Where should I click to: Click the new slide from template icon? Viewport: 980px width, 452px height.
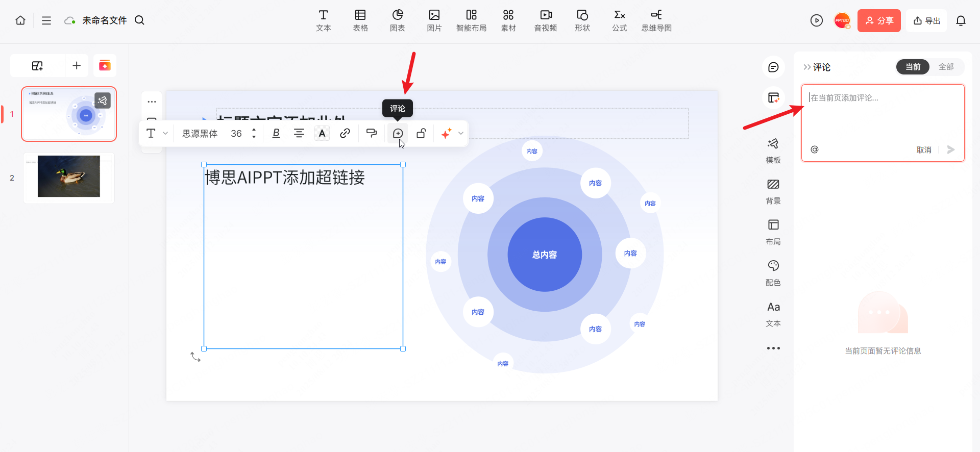37,65
